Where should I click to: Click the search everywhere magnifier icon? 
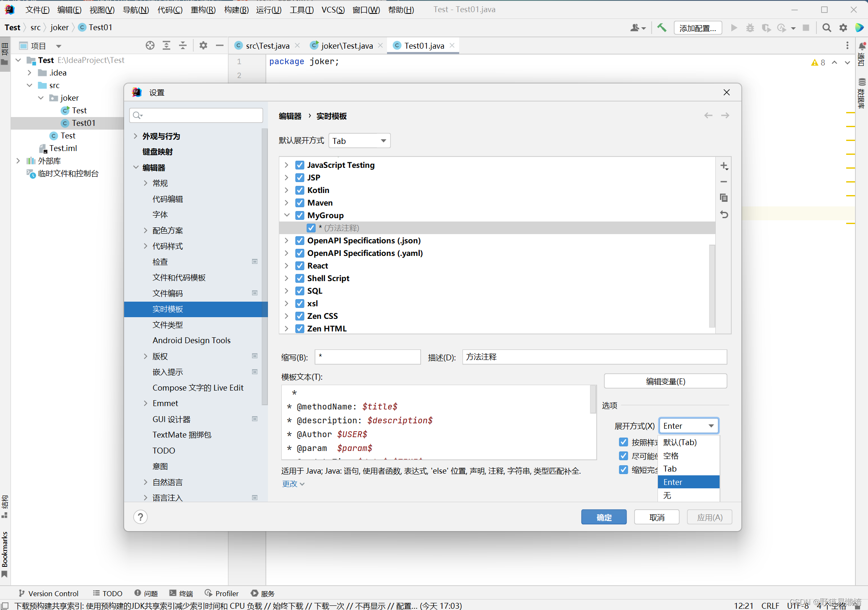tap(826, 28)
